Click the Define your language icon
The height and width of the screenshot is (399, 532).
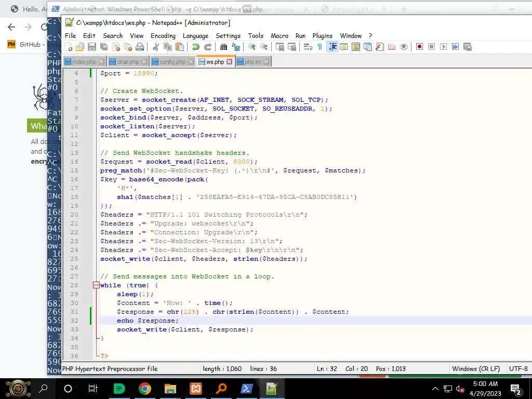tap(344, 47)
